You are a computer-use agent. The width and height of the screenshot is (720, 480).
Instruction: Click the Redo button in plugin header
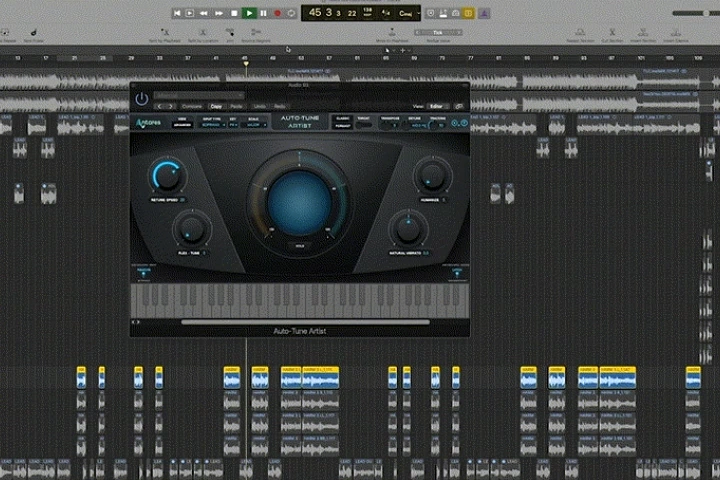click(x=280, y=107)
